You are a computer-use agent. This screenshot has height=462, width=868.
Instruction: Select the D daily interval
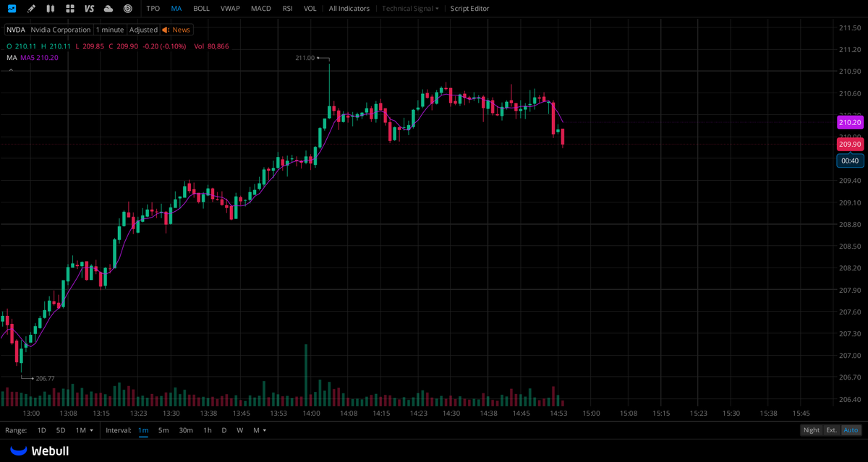(x=224, y=430)
